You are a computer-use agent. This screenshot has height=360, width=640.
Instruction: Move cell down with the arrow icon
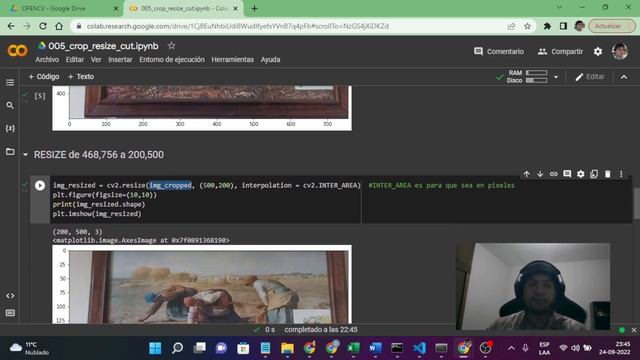pos(540,174)
